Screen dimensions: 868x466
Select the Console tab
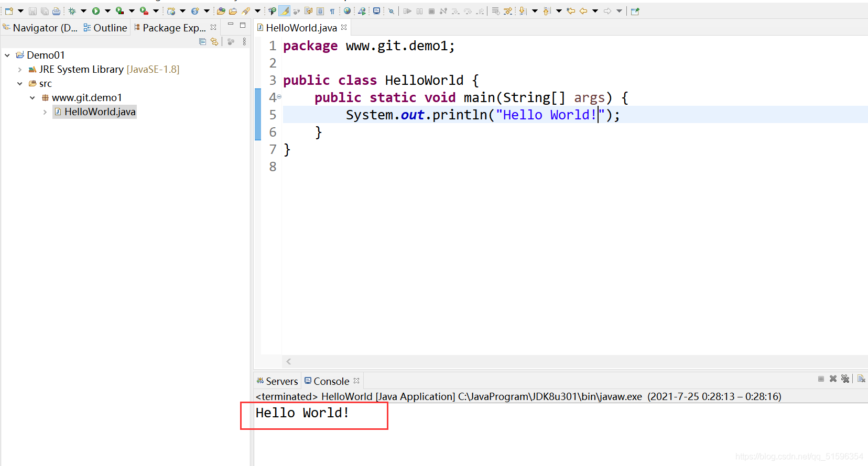coord(327,381)
